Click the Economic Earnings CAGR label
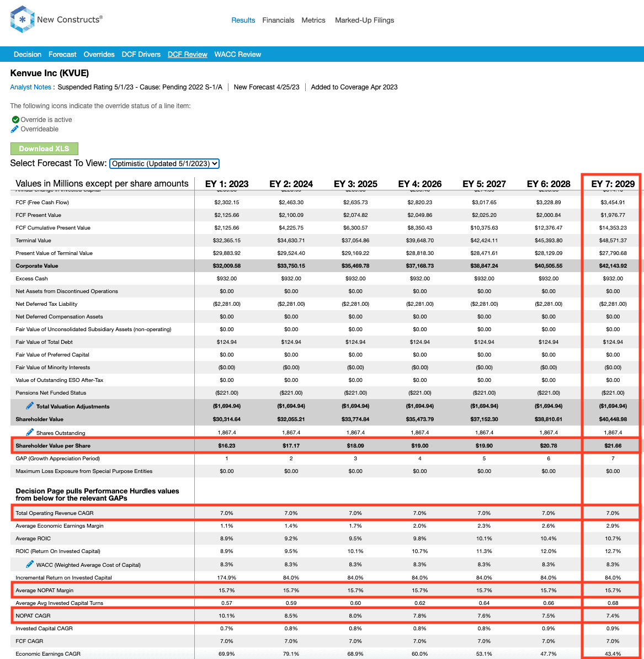Screen dimensions: 644x659 click(48, 653)
